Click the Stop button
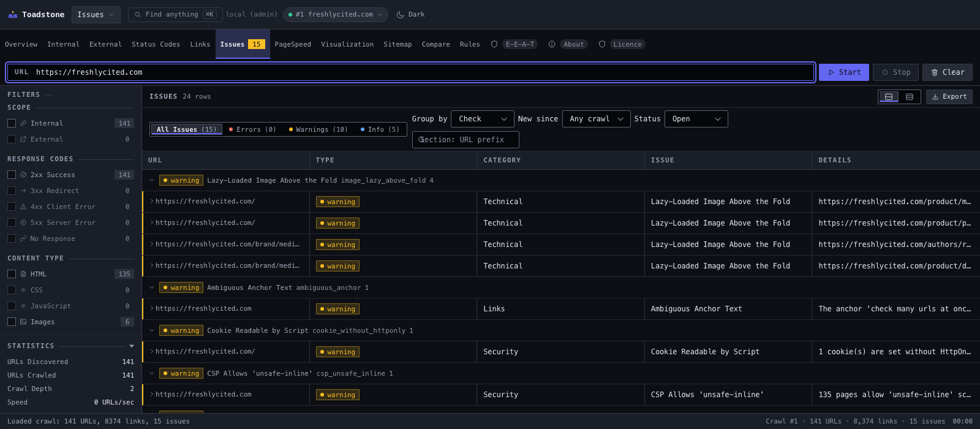This screenshot has width=980, height=429. click(895, 72)
